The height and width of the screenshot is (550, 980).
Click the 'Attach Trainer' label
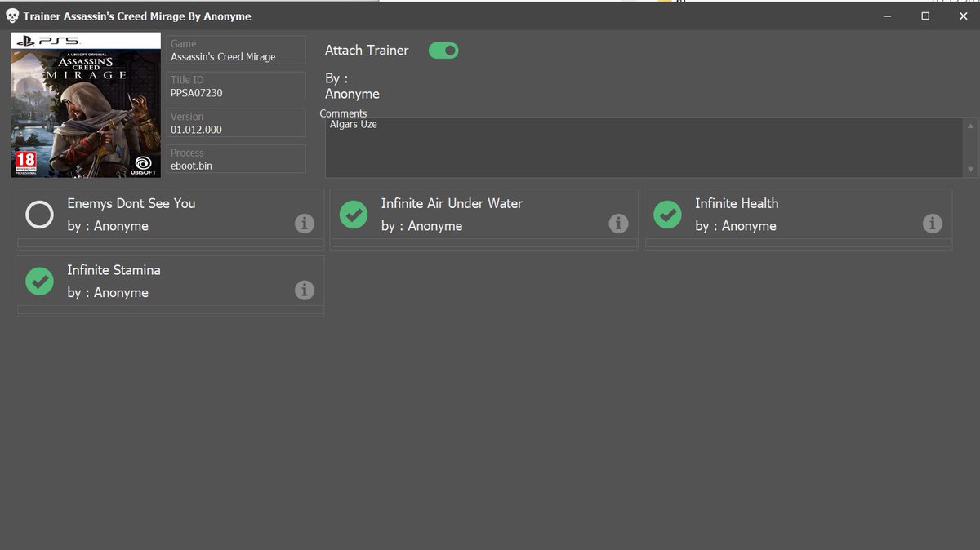pos(367,51)
